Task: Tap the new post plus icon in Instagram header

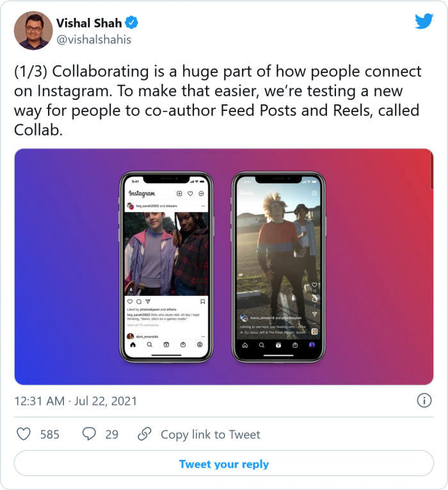Action: pos(179,193)
